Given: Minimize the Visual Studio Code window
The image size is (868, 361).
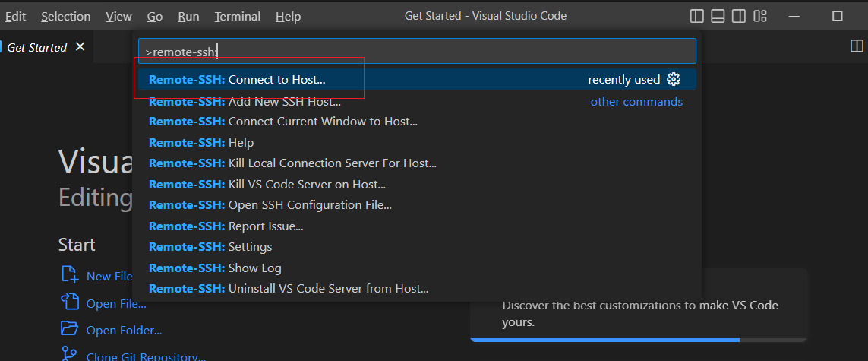Looking at the screenshot, I should [795, 17].
